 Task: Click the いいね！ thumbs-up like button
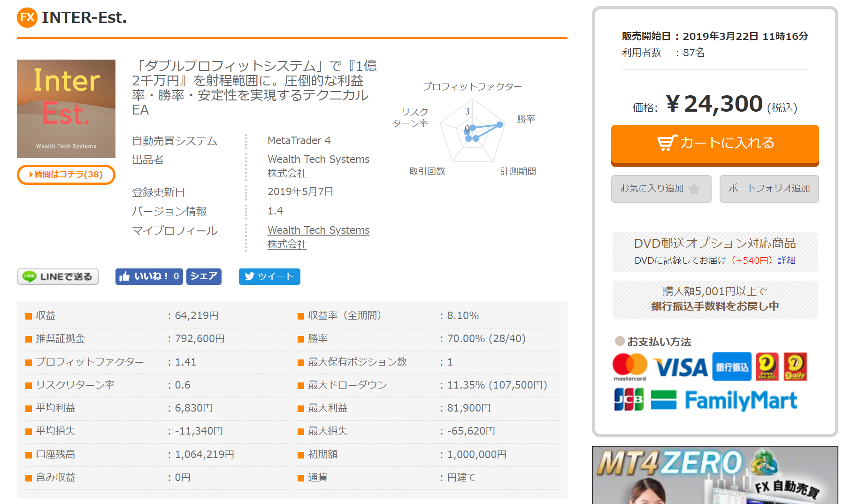[x=149, y=276]
